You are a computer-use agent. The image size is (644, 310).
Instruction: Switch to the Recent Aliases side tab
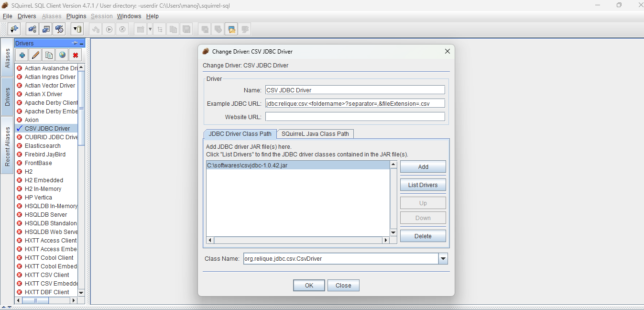tap(7, 146)
